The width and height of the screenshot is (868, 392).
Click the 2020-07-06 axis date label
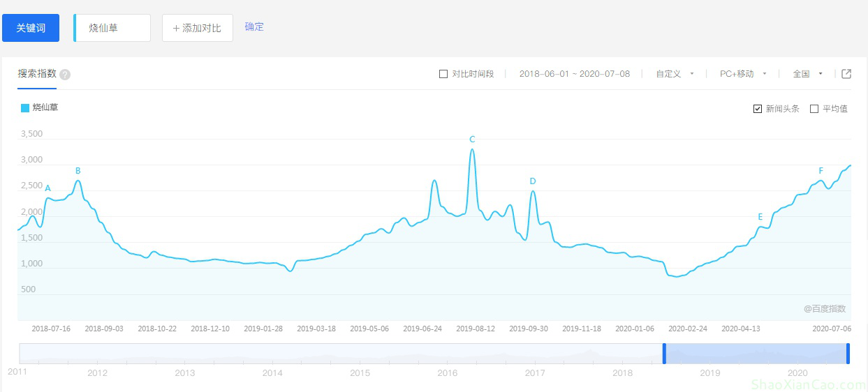832,329
